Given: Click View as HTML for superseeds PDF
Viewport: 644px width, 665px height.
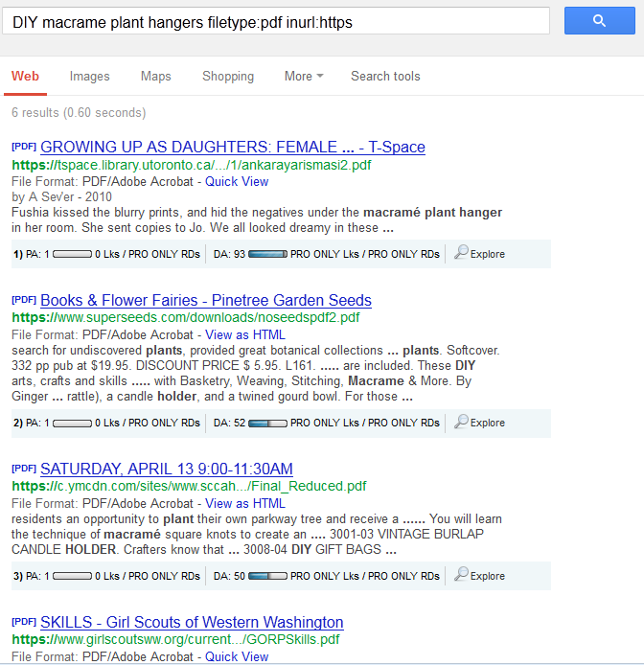Looking at the screenshot, I should tap(245, 334).
